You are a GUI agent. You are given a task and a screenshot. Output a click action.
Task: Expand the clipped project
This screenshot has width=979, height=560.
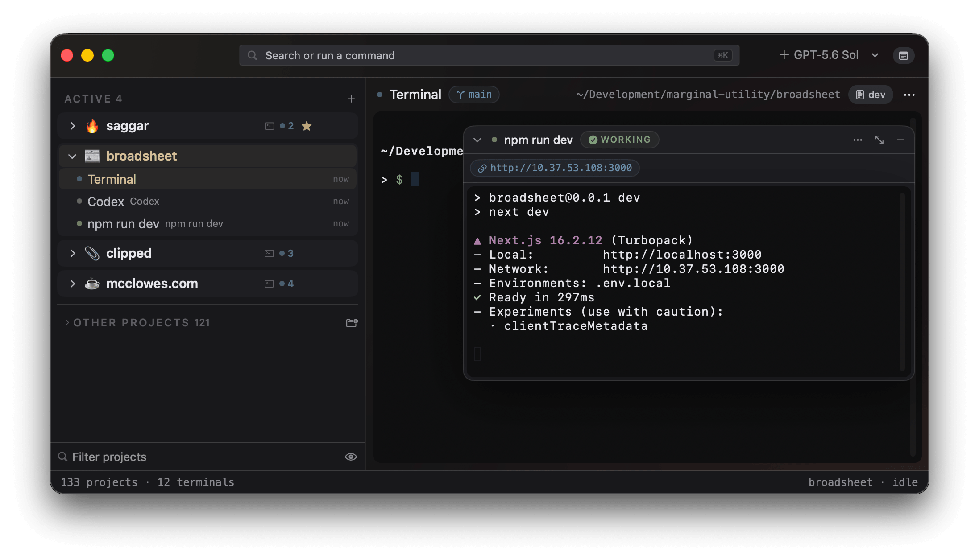point(72,253)
